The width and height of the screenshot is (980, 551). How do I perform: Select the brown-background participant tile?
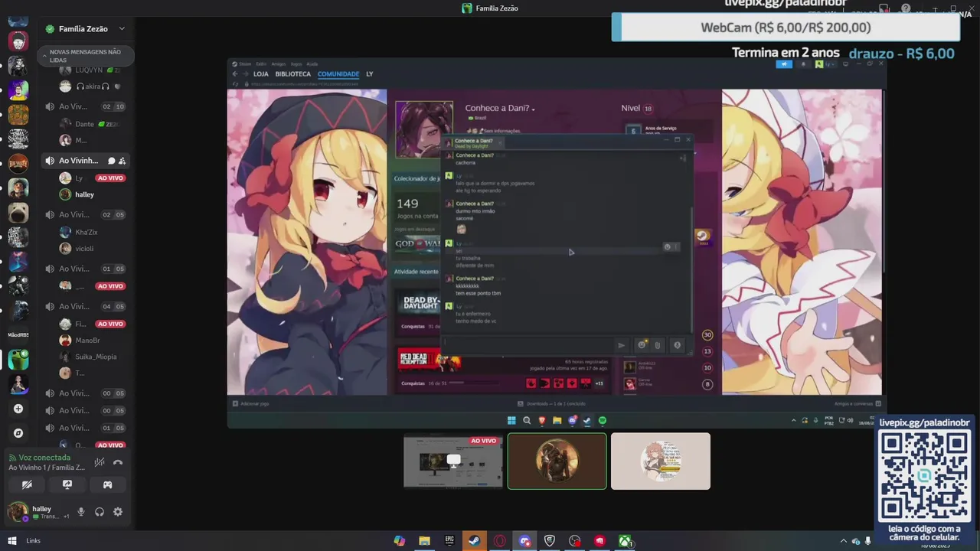coord(557,461)
